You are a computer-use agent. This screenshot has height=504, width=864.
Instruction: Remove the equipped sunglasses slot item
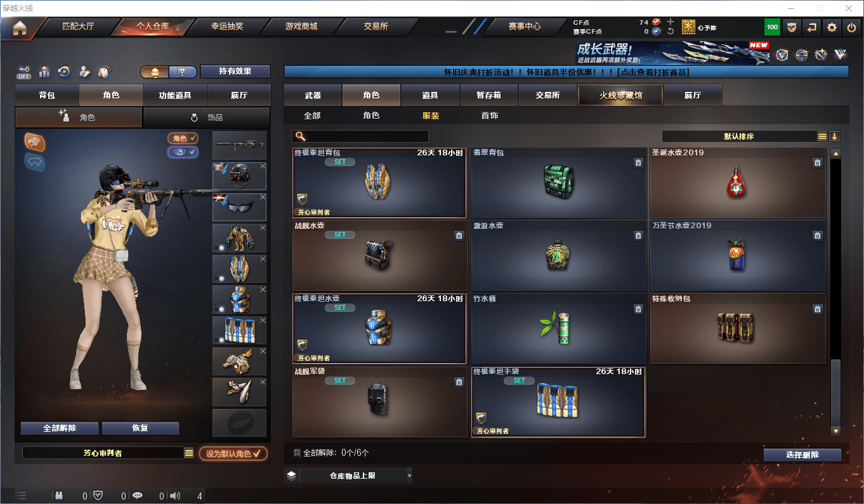263,197
